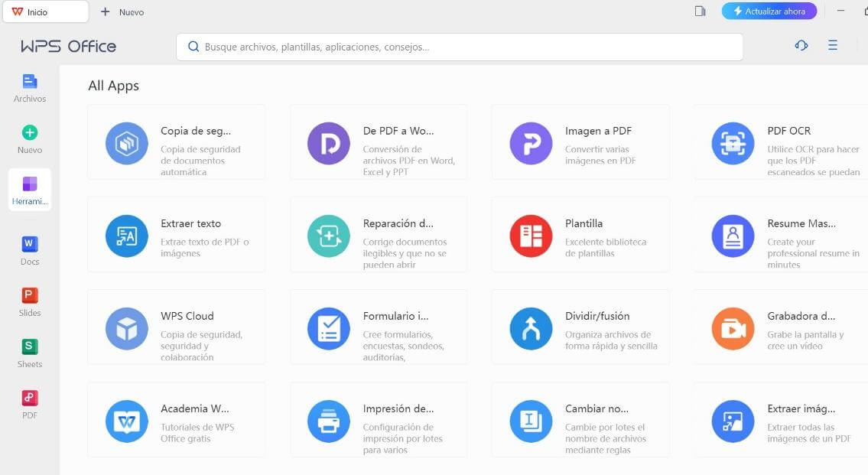Click the Actualizar ahora button
Viewport: 868px width, 475px height.
pyautogui.click(x=769, y=11)
